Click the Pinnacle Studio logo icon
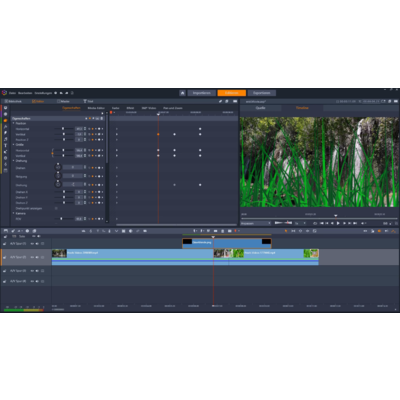This screenshot has height=400, width=400. (4, 93)
